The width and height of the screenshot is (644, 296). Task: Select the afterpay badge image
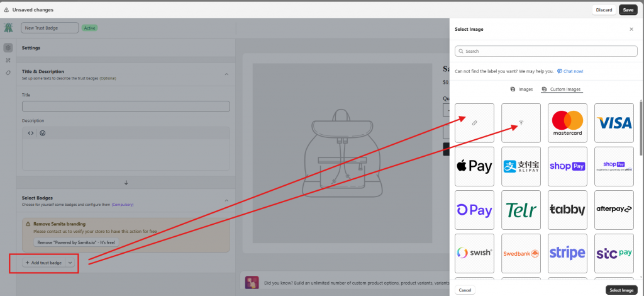(614, 210)
